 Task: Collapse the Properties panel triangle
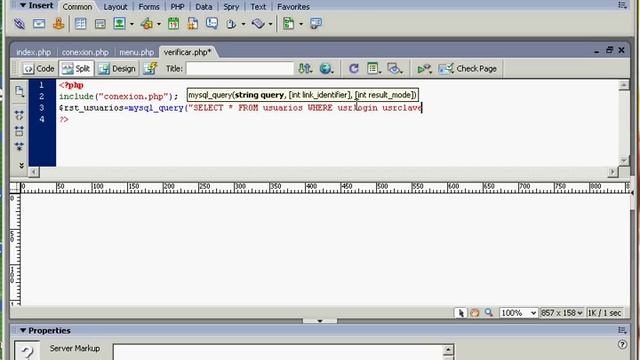coord(23,330)
